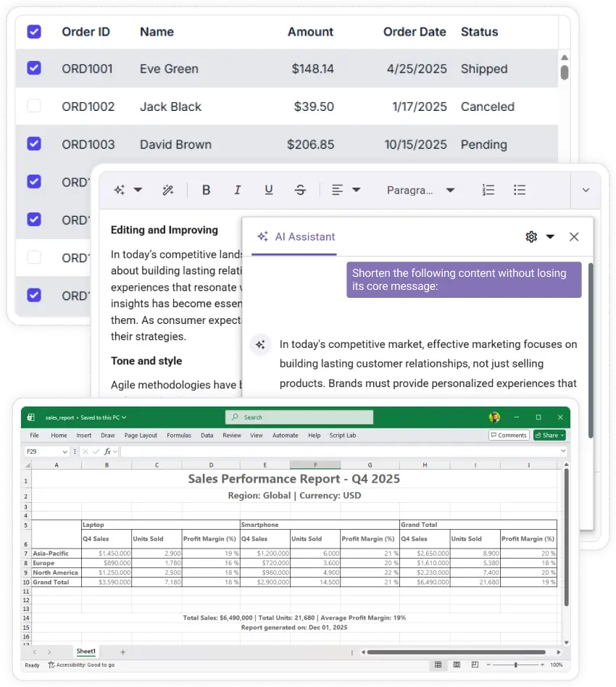Sort by the Order ID column header
This screenshot has width=616, height=687.
pyautogui.click(x=86, y=32)
